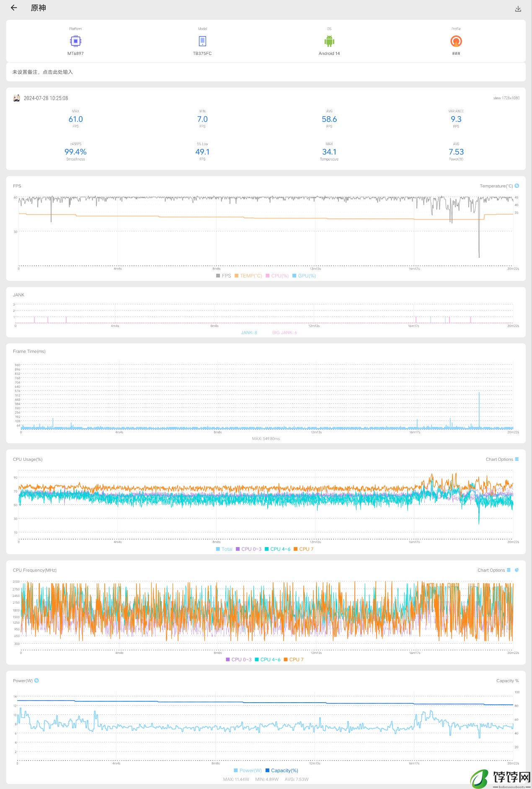This screenshot has width=532, height=789.
Task: Toggle CPU 7 in the CPU Usage legend
Action: pyautogui.click(x=304, y=549)
